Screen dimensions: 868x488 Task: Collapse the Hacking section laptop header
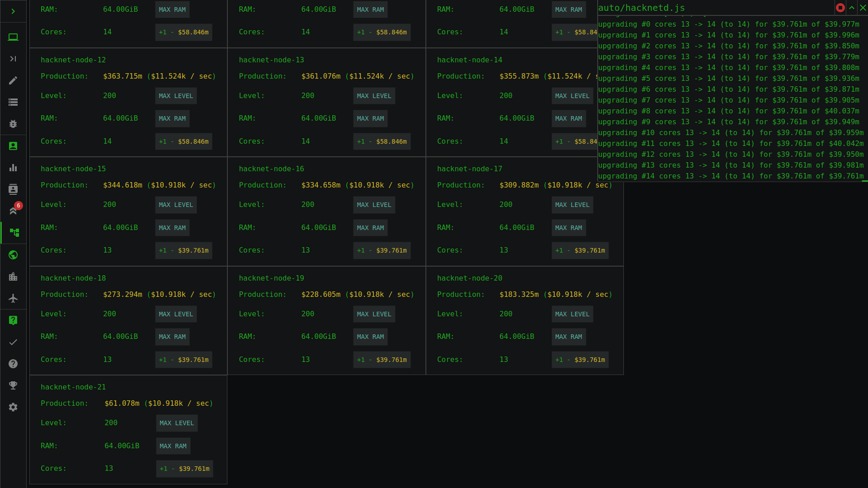click(x=13, y=37)
